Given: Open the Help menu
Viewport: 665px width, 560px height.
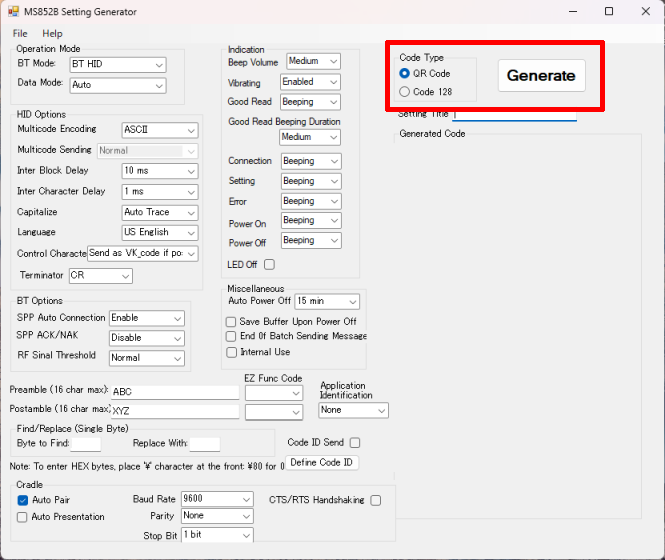Looking at the screenshot, I should click(x=52, y=34).
